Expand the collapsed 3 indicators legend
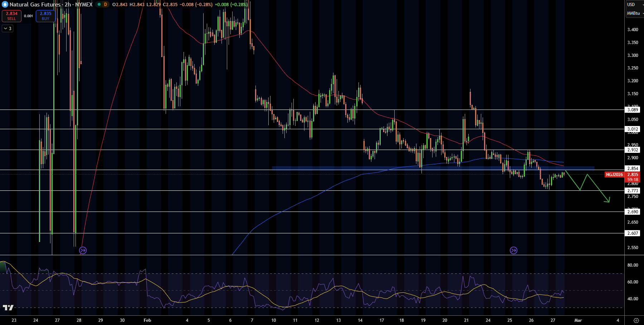The height and width of the screenshot is (325, 644). click(8, 28)
